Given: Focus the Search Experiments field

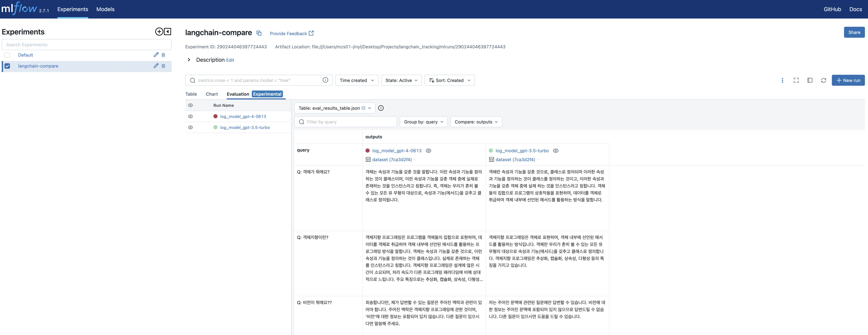Looking at the screenshot, I should tap(87, 45).
